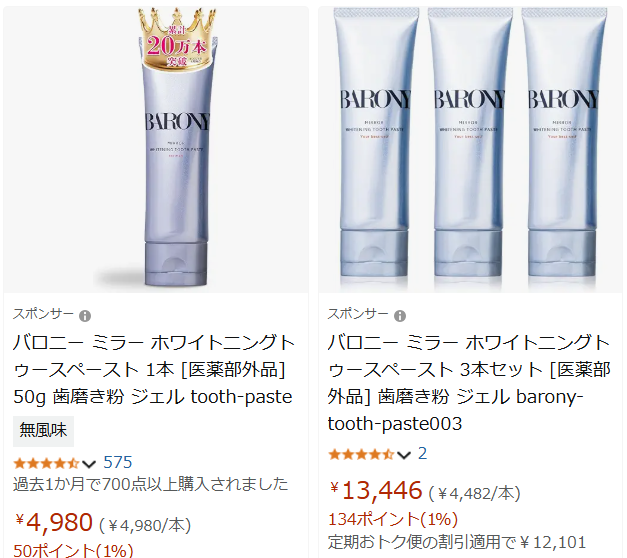Screen dimensions: 627x558
Task: Click sponsor info icon on right product
Action: click(x=400, y=316)
